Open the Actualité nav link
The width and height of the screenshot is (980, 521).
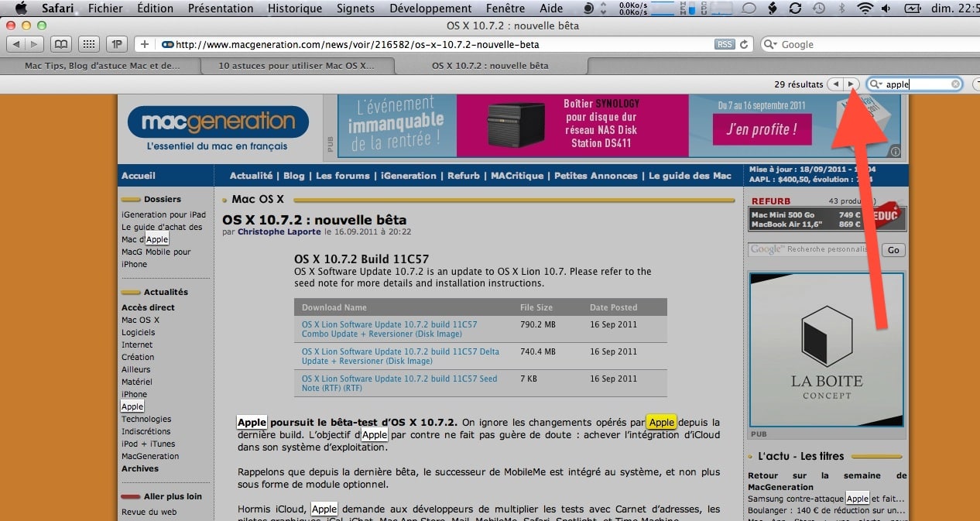pyautogui.click(x=251, y=176)
